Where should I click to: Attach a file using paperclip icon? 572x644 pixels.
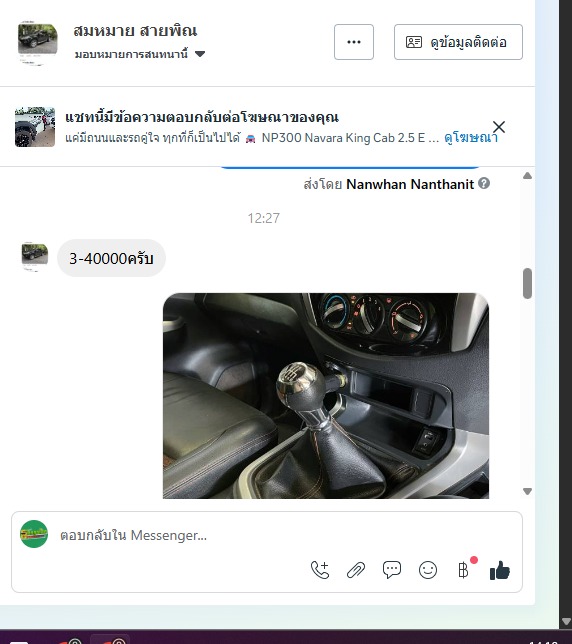[356, 570]
